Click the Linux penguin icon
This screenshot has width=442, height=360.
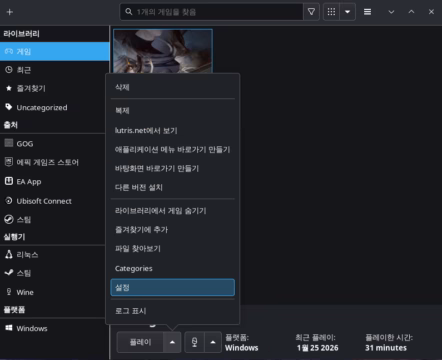coord(9,254)
